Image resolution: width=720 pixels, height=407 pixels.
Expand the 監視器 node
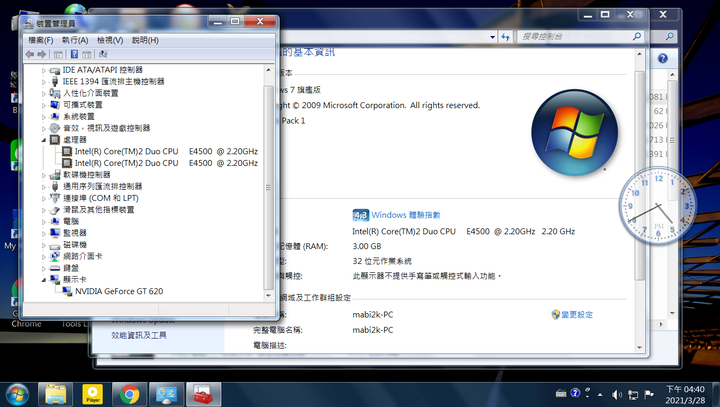point(44,233)
